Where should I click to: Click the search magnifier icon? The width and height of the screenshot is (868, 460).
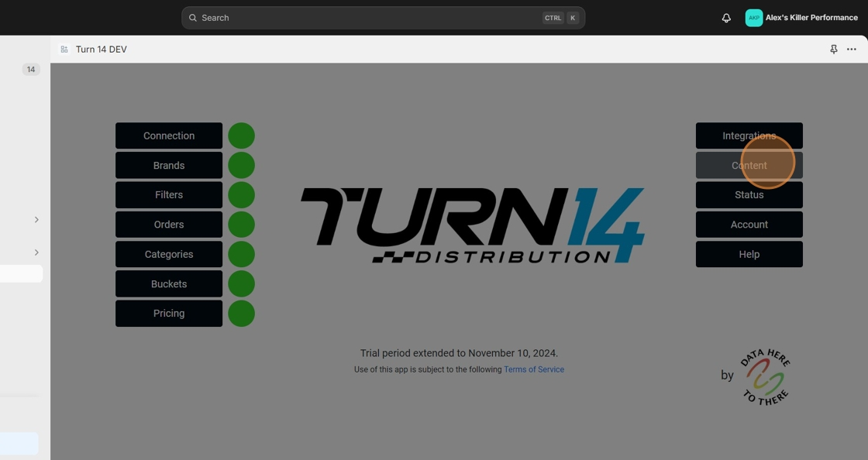[x=193, y=18]
